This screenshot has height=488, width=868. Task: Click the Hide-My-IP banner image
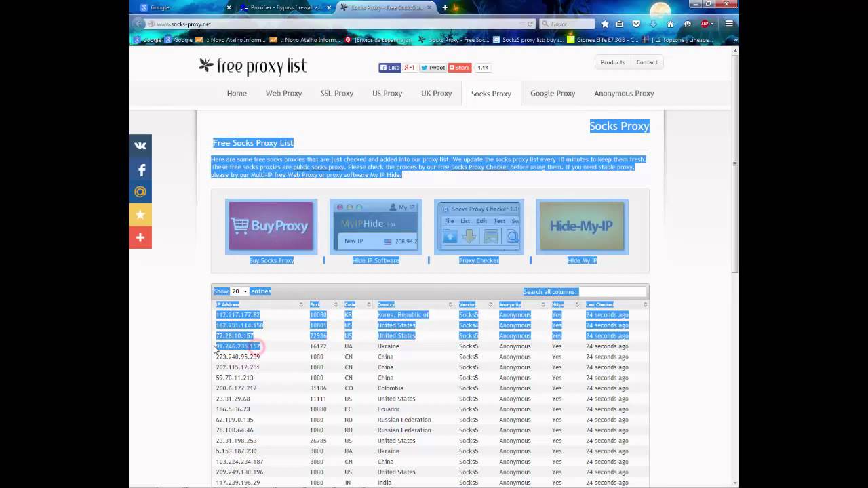tap(582, 226)
